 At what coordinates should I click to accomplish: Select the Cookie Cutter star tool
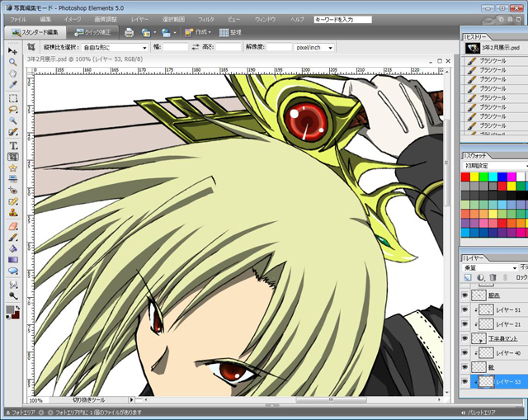coord(13,168)
